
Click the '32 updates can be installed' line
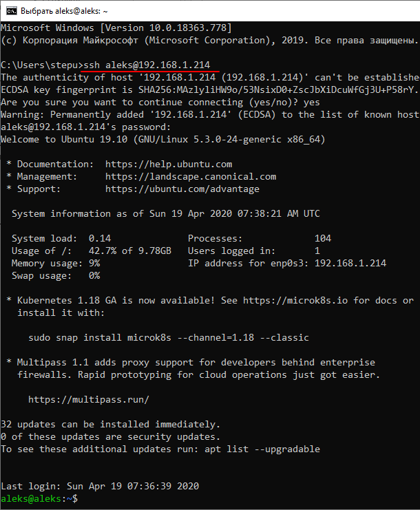point(111,425)
